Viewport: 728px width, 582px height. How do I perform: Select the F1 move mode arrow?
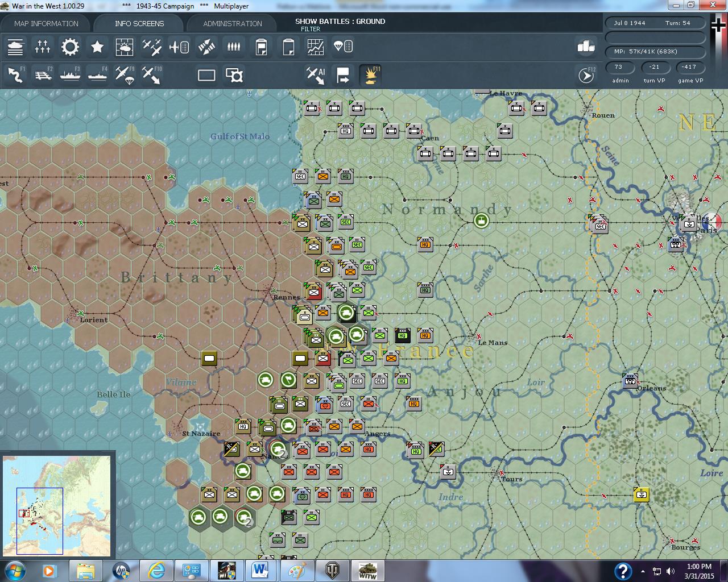(15, 75)
